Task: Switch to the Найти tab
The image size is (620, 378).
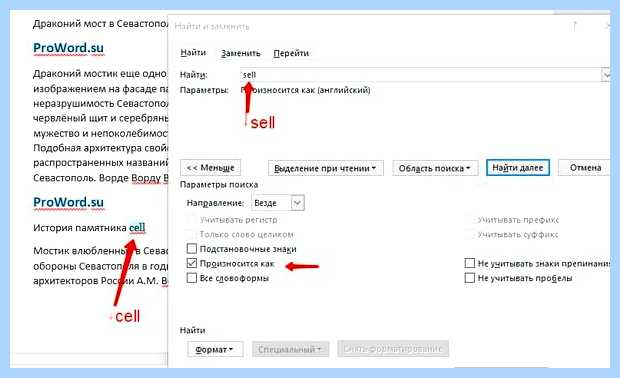Action: pos(193,53)
